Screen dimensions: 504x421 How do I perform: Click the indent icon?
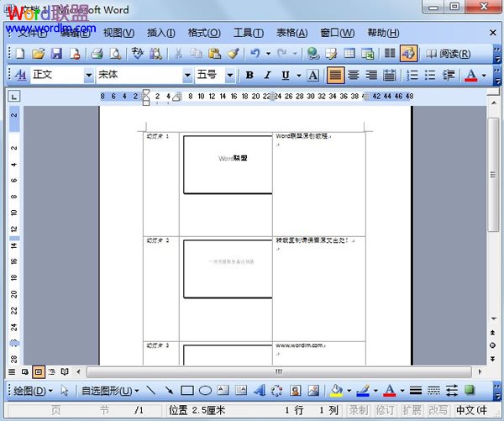click(x=449, y=75)
